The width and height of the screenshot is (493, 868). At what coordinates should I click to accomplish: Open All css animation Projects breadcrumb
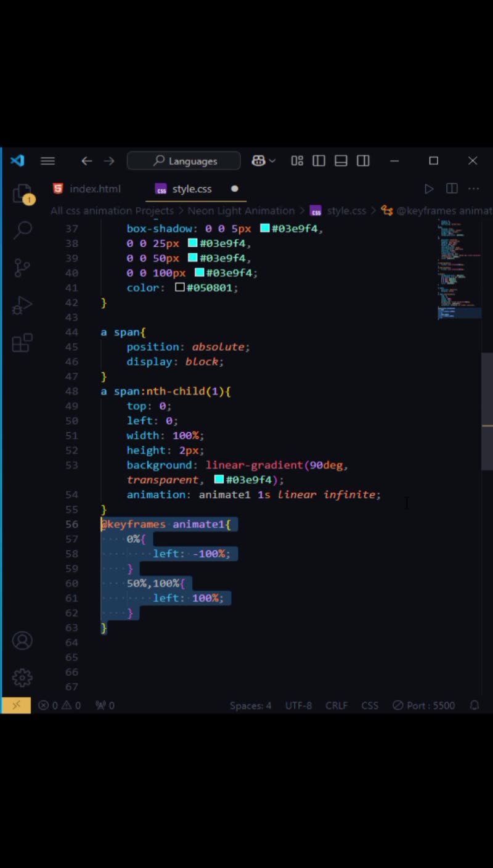point(112,211)
